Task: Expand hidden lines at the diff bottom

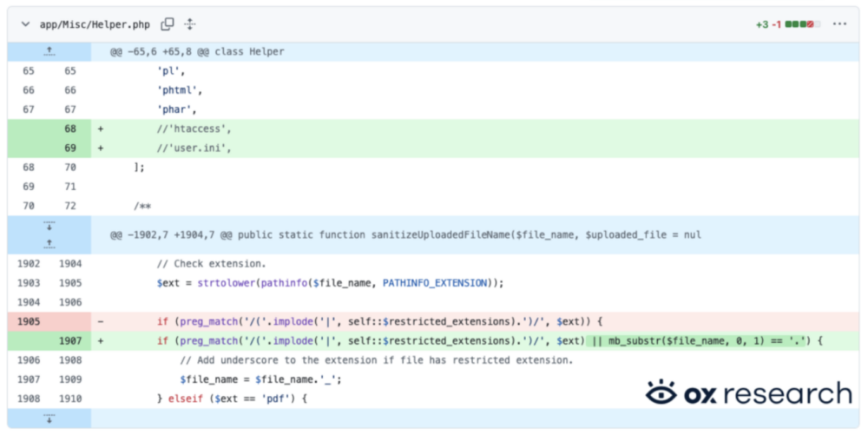Action: click(x=49, y=419)
